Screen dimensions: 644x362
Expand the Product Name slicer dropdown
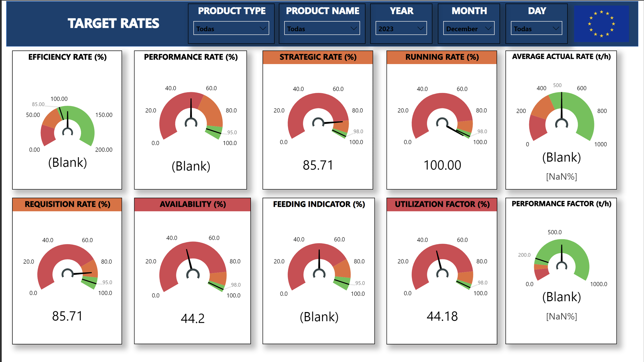(x=322, y=28)
